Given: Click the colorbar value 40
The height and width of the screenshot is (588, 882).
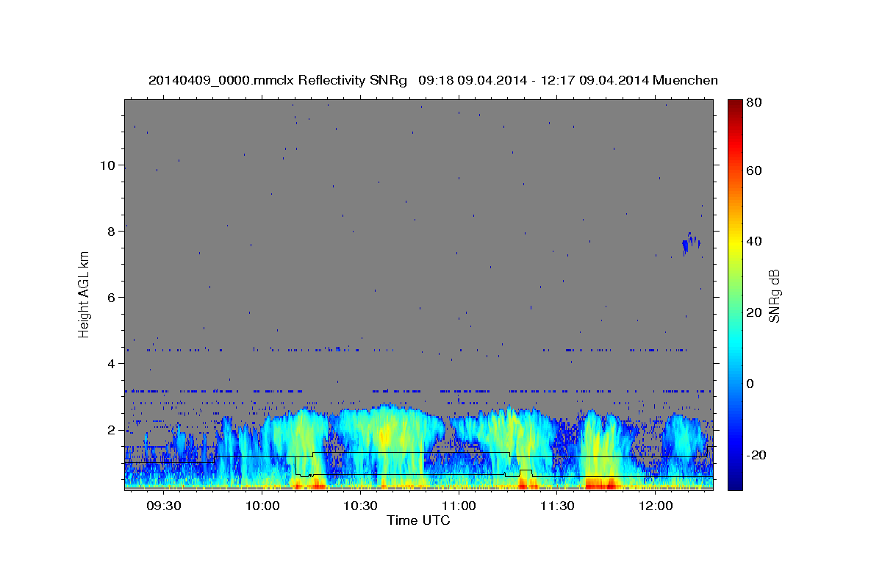Looking at the screenshot, I should [754, 241].
